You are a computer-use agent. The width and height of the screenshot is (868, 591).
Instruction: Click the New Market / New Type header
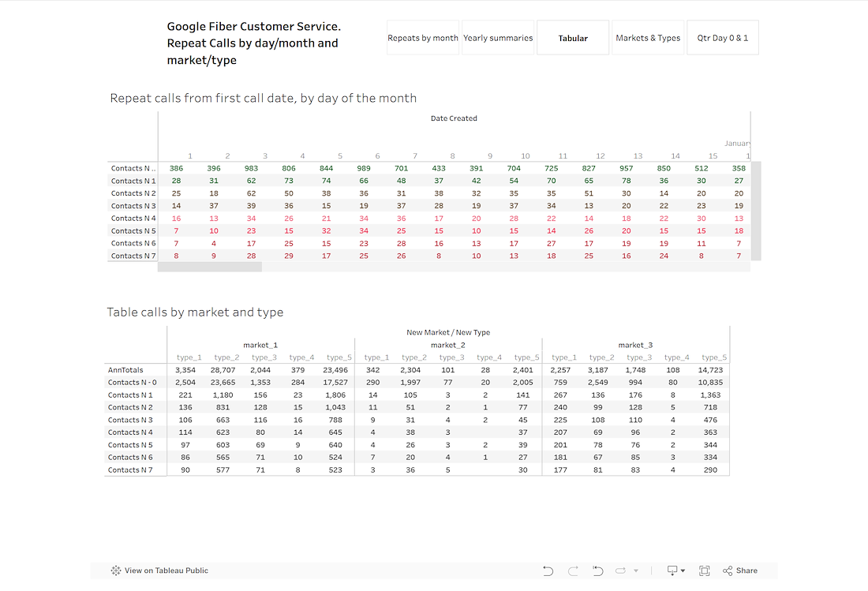pos(448,332)
